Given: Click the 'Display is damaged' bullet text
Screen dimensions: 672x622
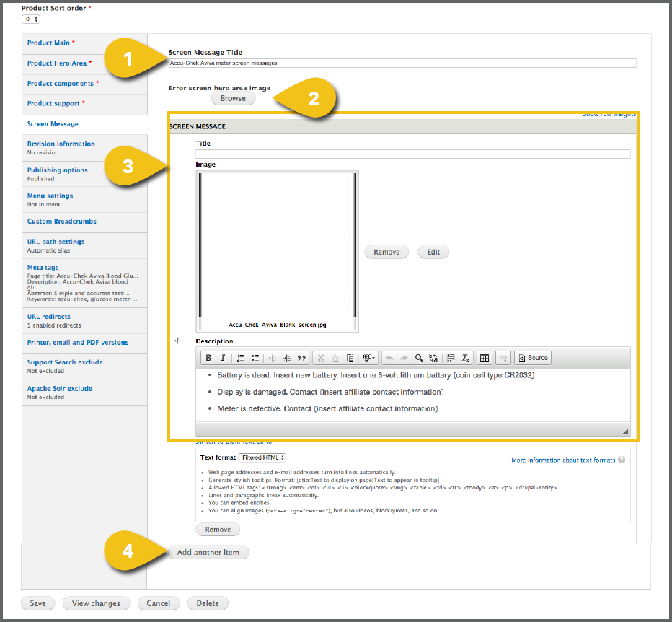Looking at the screenshot, I should (330, 392).
